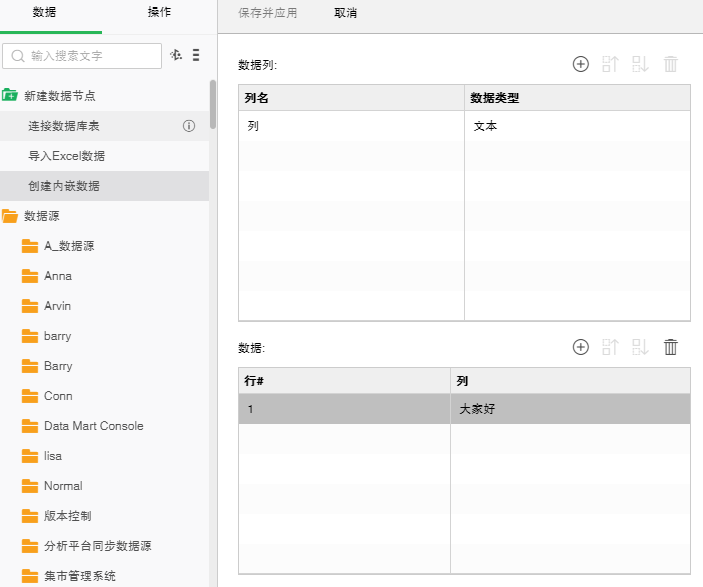Click info icon beside 连接数据库表
This screenshot has width=703, height=587.
pos(188,126)
